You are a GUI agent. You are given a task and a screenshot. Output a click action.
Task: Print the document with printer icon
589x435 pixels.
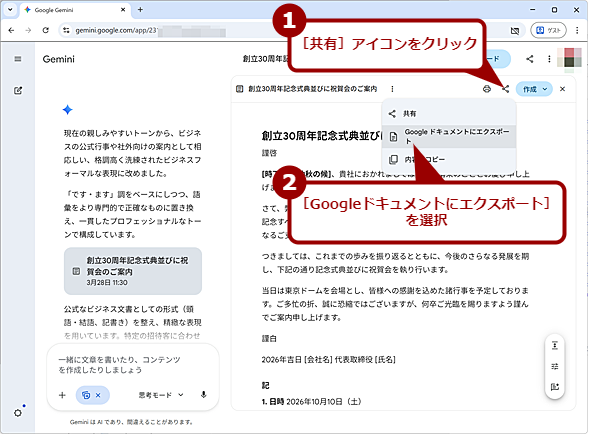click(x=487, y=89)
